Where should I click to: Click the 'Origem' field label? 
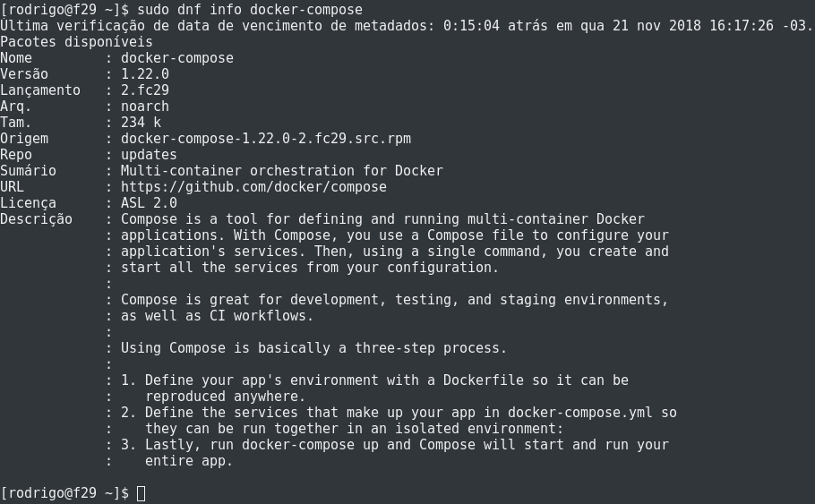tap(24, 139)
